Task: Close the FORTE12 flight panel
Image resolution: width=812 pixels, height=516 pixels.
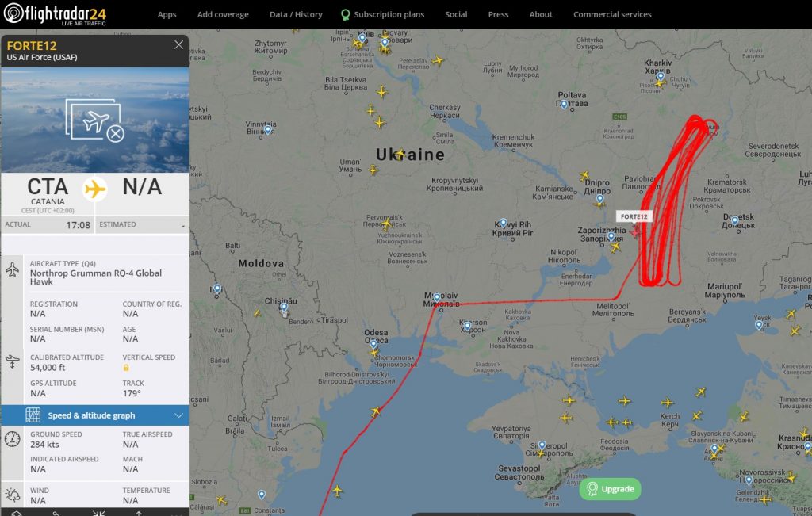Action: pos(178,45)
